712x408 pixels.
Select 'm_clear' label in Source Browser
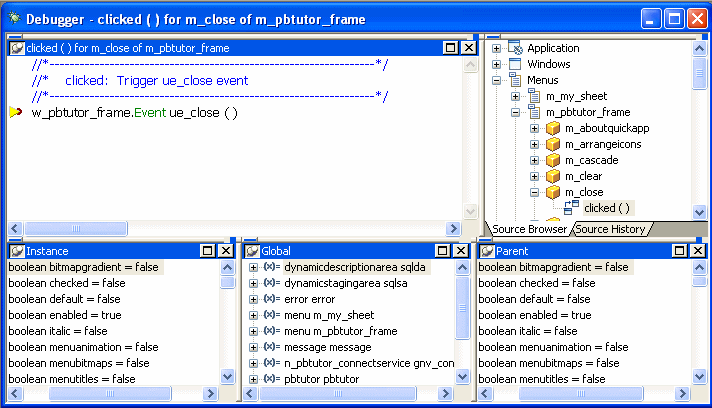click(583, 176)
